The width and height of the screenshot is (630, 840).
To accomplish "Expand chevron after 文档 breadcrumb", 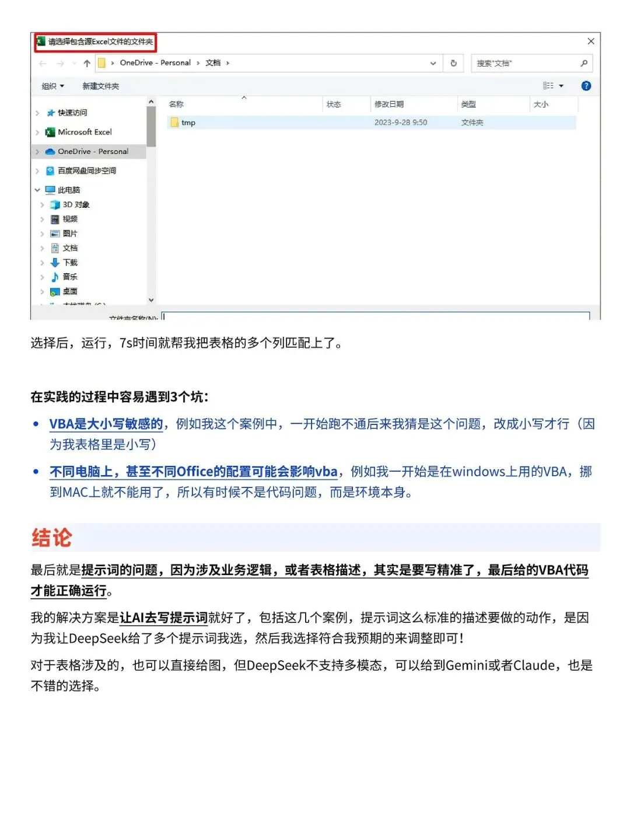I will click(228, 63).
